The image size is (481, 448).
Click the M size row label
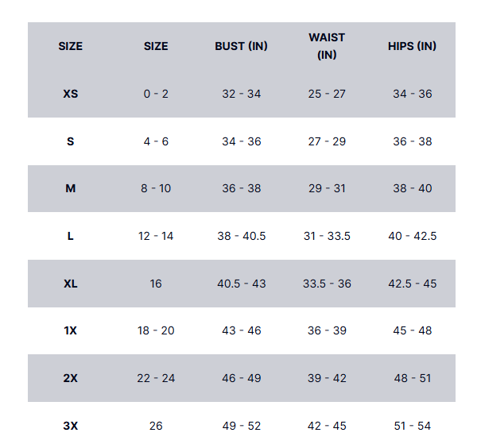coord(71,189)
